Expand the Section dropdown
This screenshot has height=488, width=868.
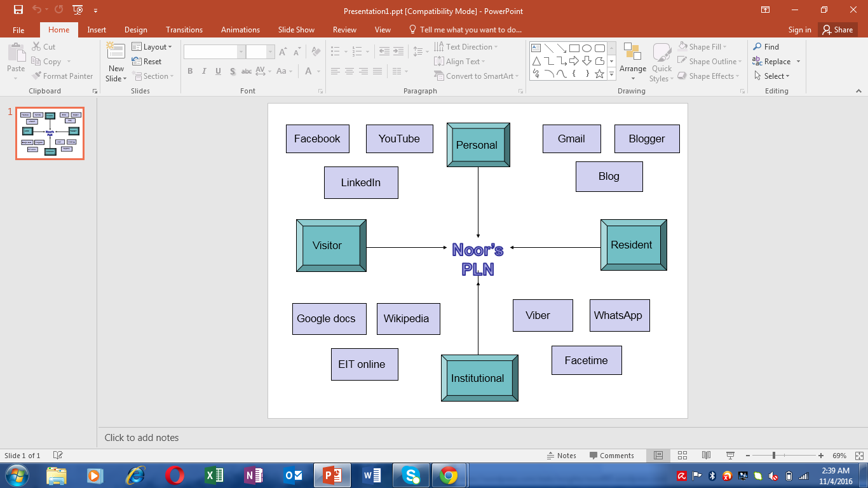point(152,76)
